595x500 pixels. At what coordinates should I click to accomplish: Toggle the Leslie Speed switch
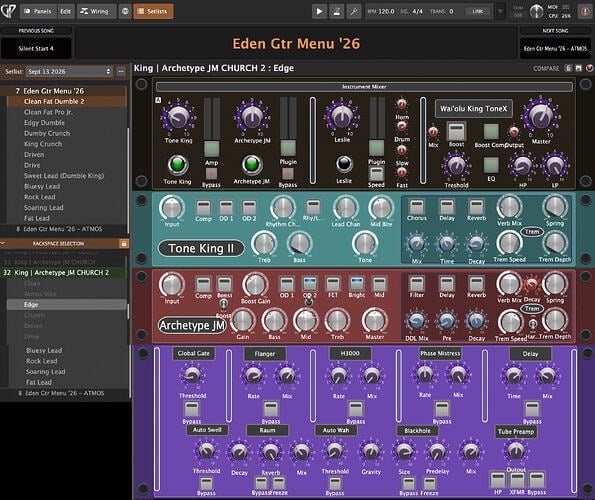click(x=376, y=173)
